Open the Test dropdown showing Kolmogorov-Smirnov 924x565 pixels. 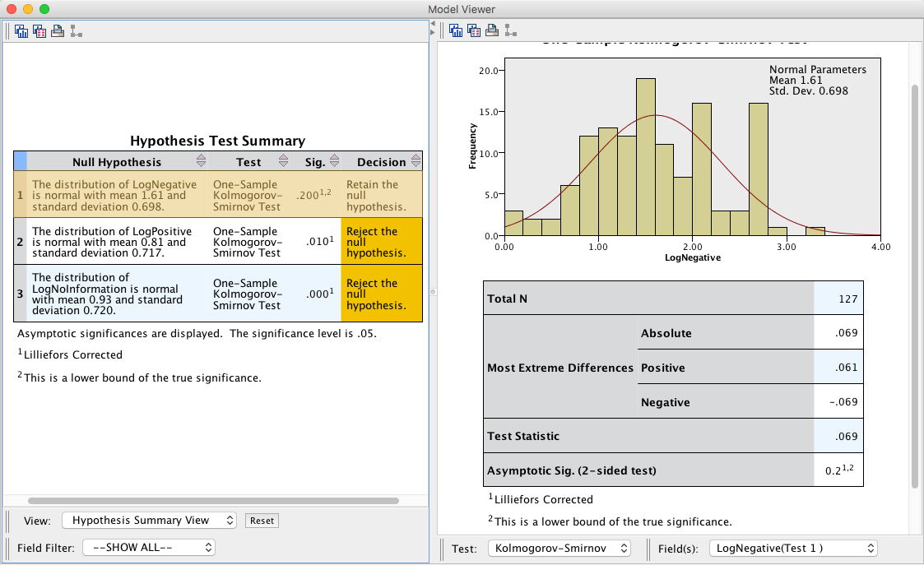point(559,548)
